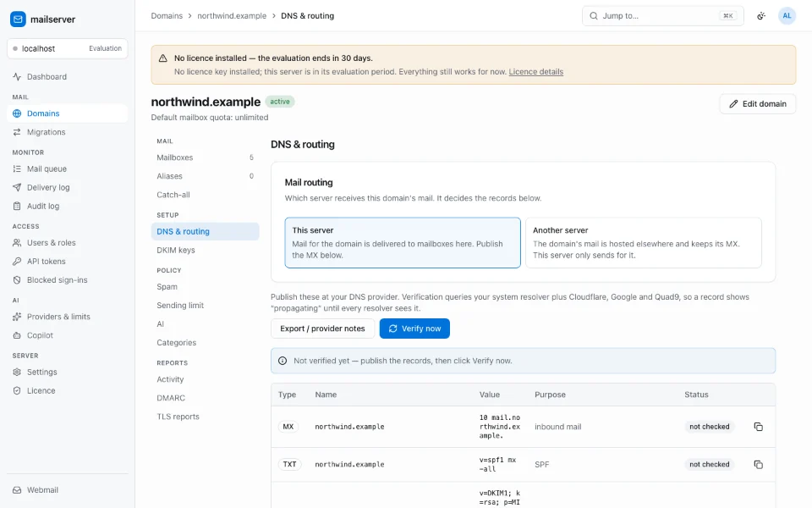Click the API tokens key icon
This screenshot has height=508, width=812.
[17, 262]
